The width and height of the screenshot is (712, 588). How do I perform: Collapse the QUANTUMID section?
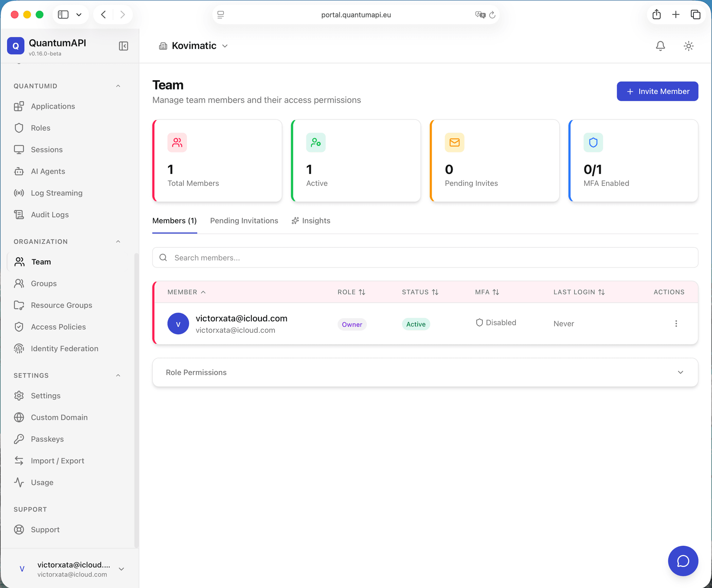coord(118,86)
